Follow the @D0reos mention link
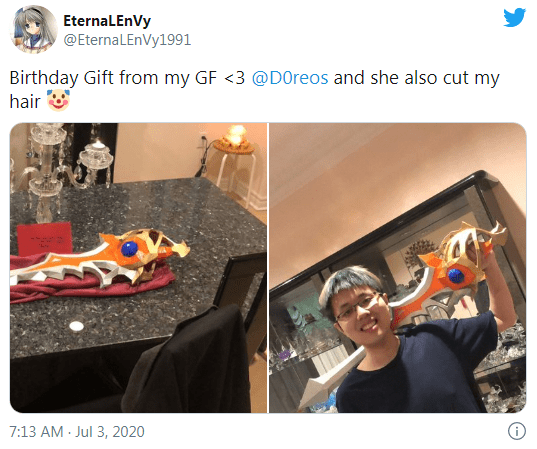Screen dimensions: 537x449 [x=290, y=78]
